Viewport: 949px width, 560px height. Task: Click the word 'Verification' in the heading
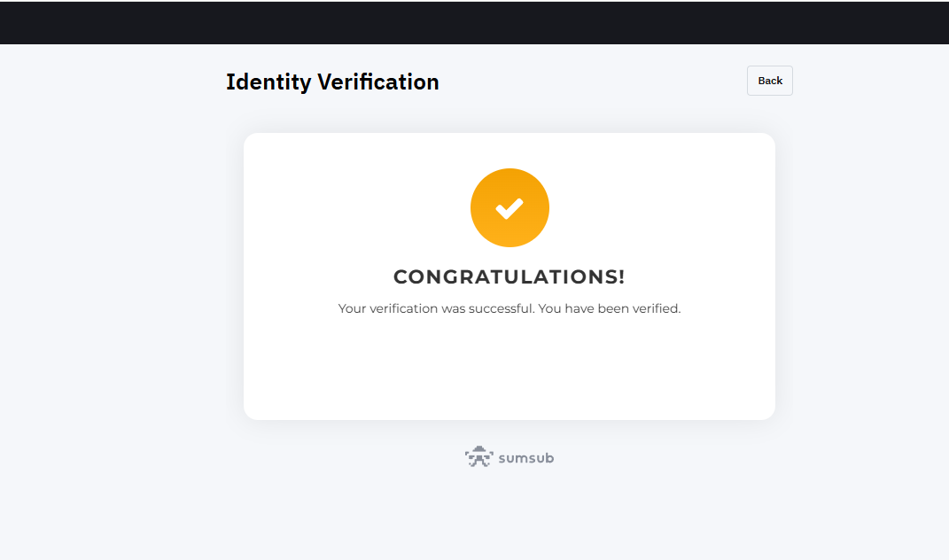tap(378, 82)
